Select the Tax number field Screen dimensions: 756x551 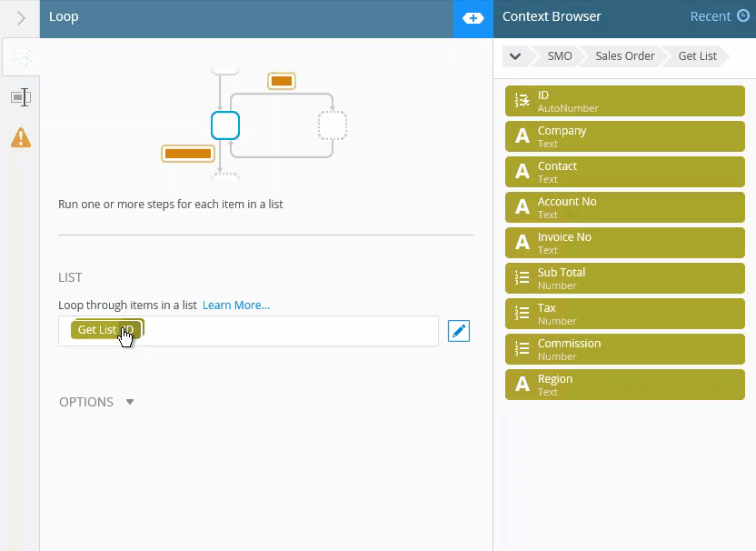pos(625,314)
